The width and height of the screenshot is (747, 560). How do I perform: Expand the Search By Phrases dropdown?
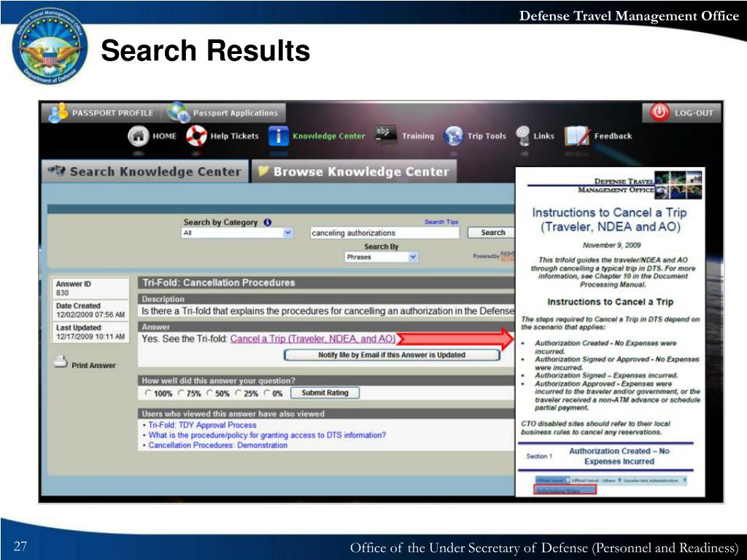coord(382,257)
